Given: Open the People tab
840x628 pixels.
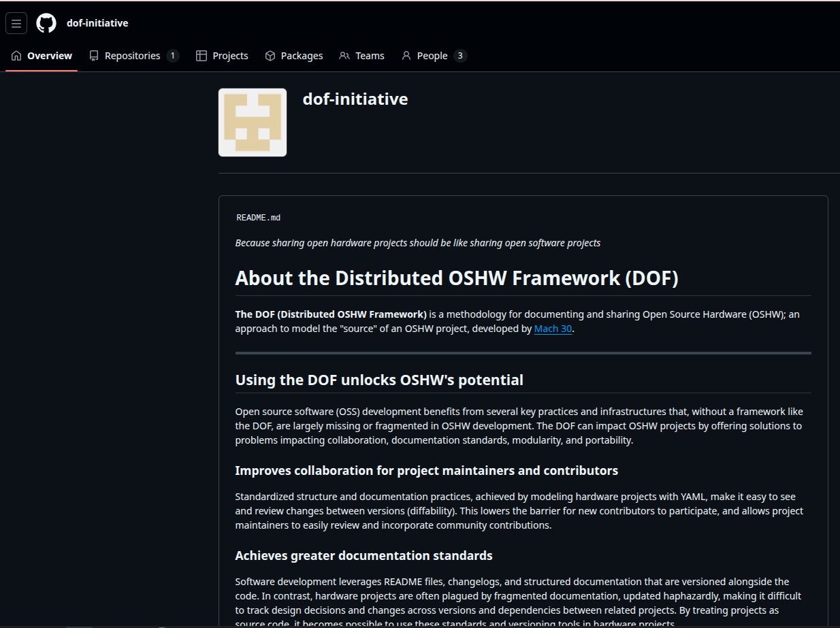Looking at the screenshot, I should tap(432, 55).
